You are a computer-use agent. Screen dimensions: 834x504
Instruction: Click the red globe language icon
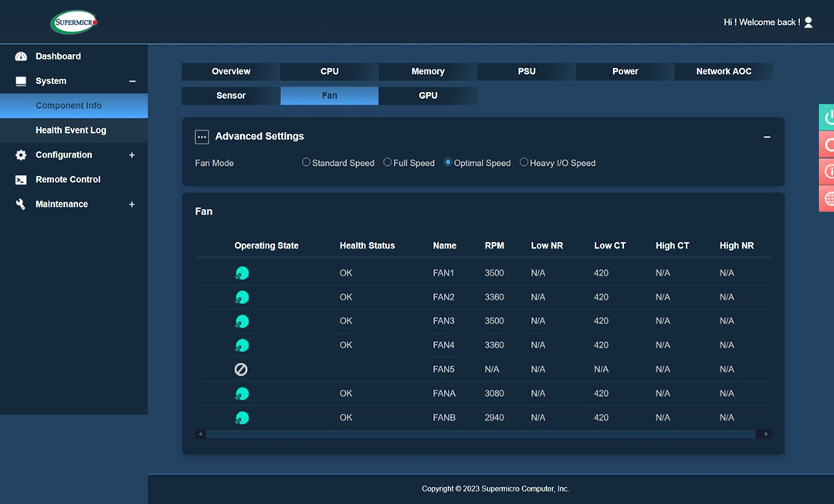coord(826,198)
